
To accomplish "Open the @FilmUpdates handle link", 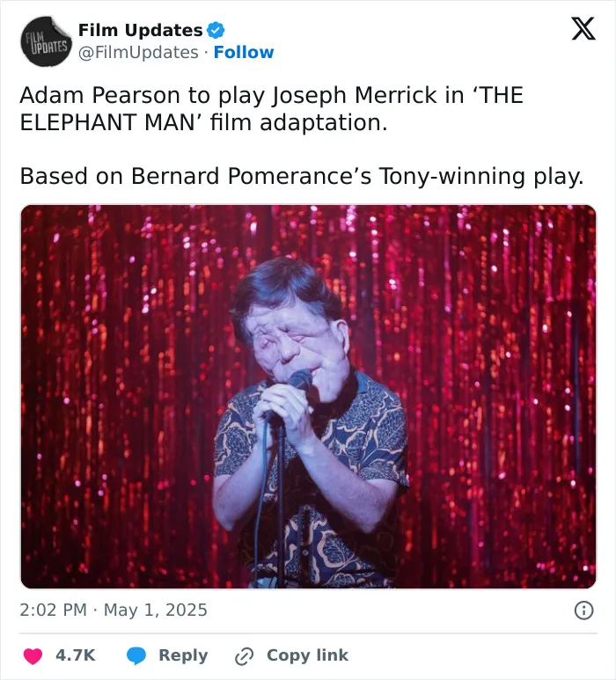I will pyautogui.click(x=138, y=53).
